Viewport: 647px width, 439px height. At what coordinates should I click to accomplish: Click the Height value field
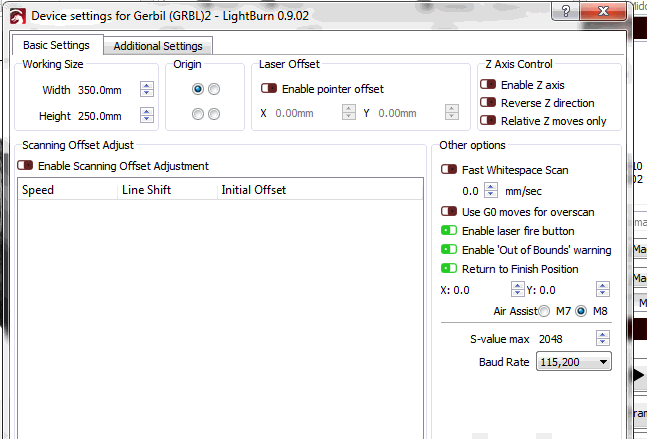point(108,116)
